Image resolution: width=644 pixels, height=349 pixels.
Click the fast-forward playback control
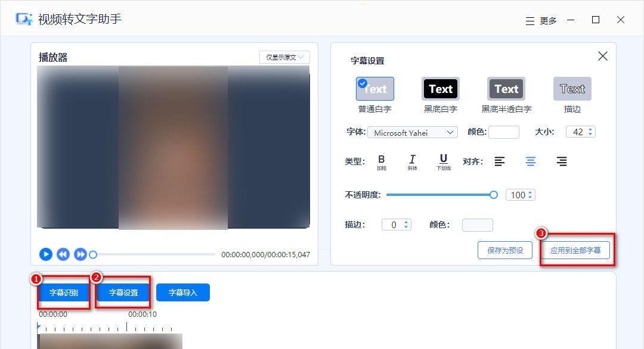click(x=80, y=254)
